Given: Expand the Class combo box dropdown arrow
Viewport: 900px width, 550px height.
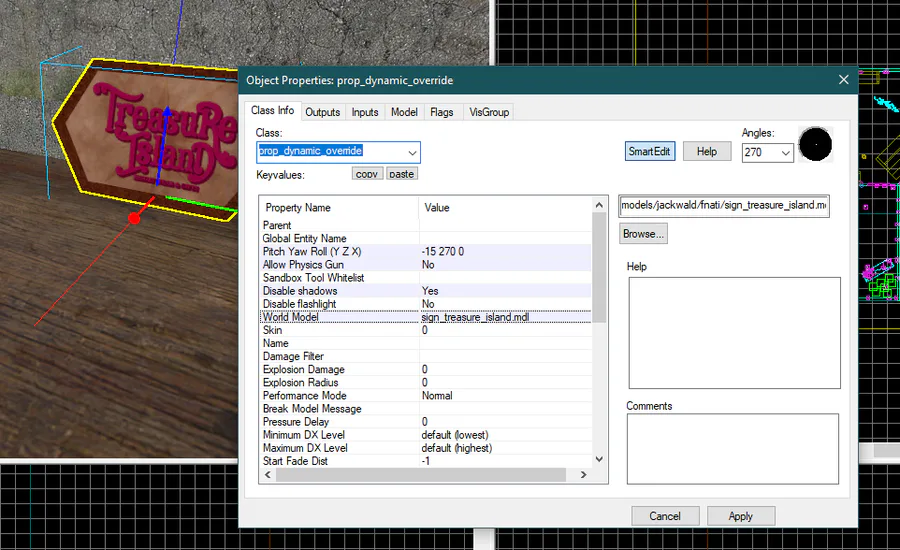Looking at the screenshot, I should pos(412,152).
